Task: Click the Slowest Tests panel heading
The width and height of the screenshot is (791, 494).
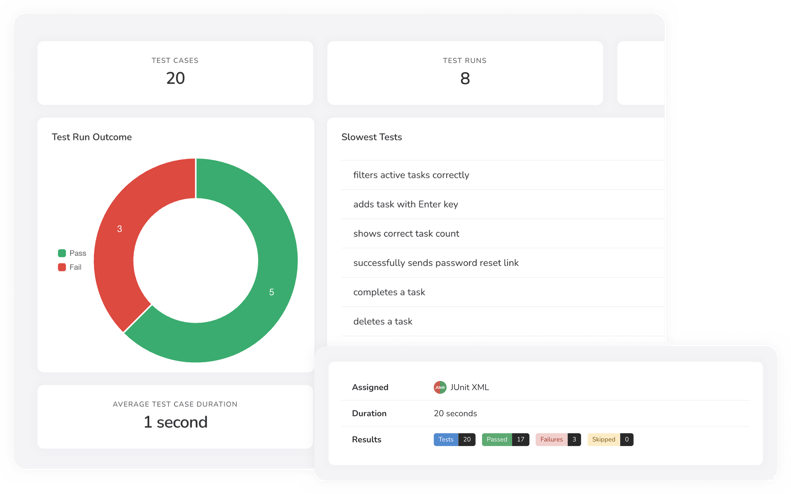Action: (372, 137)
